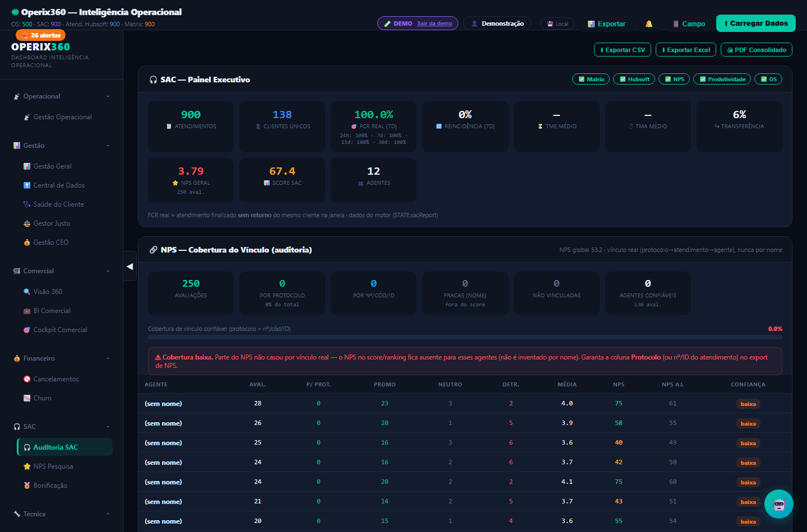
Task: Toggle the Hubsoft source checkbox
Action: [x=623, y=80]
